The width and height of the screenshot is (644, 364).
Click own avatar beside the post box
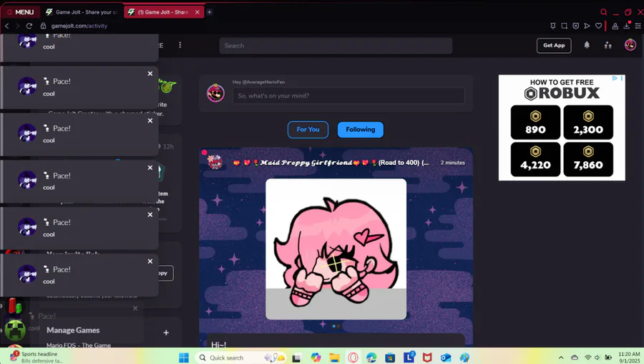coord(215,93)
